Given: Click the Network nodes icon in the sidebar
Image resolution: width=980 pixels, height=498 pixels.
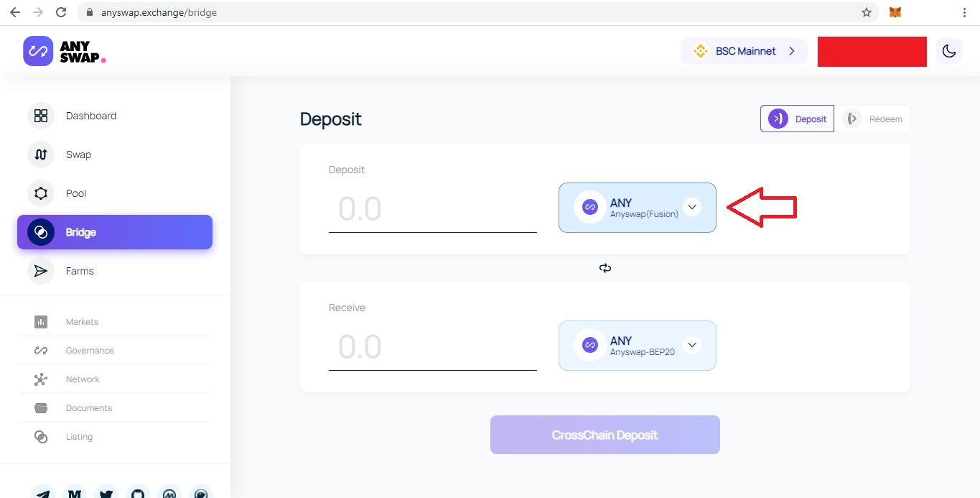Looking at the screenshot, I should pos(41,379).
